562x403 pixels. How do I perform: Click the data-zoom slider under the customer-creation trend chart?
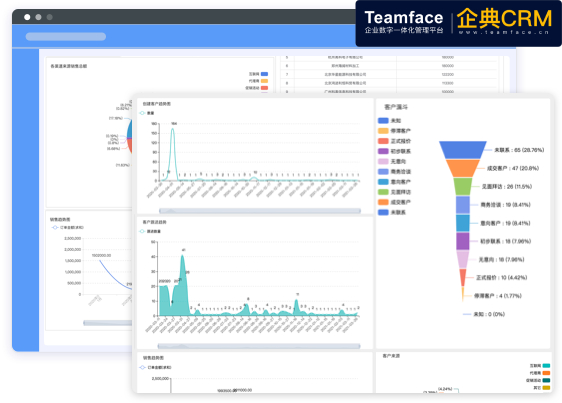(260, 211)
